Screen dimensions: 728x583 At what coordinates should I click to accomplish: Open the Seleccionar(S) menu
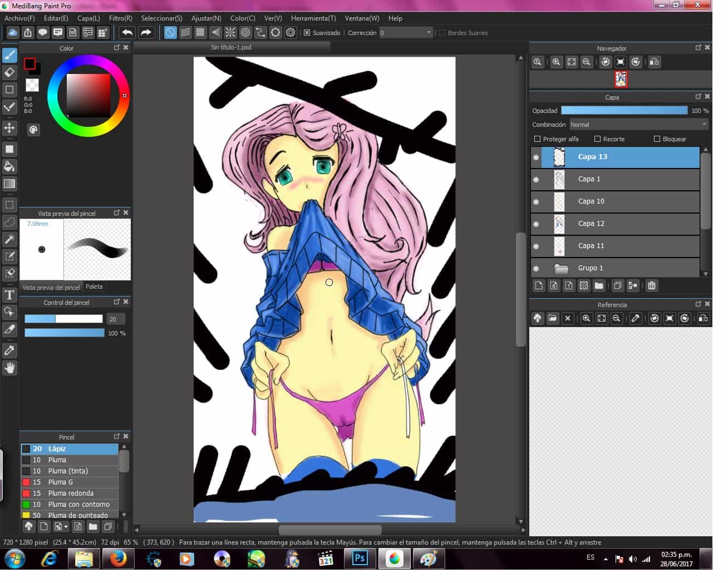pyautogui.click(x=162, y=18)
